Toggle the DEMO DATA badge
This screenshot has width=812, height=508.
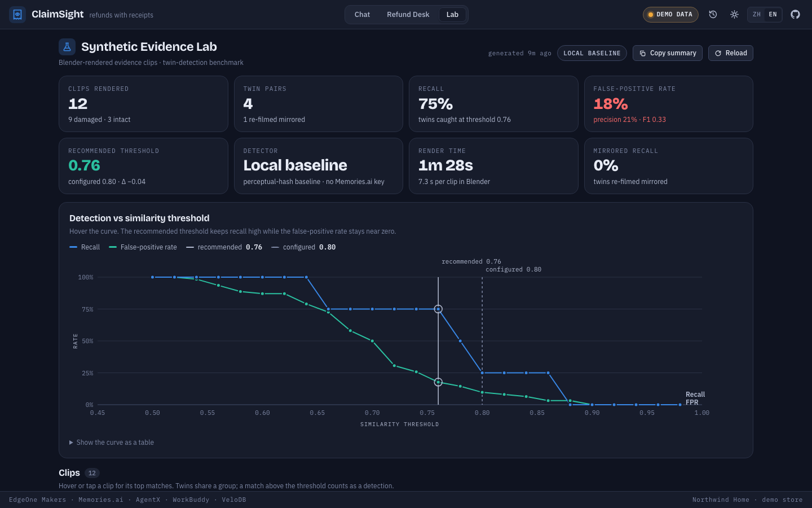click(670, 15)
